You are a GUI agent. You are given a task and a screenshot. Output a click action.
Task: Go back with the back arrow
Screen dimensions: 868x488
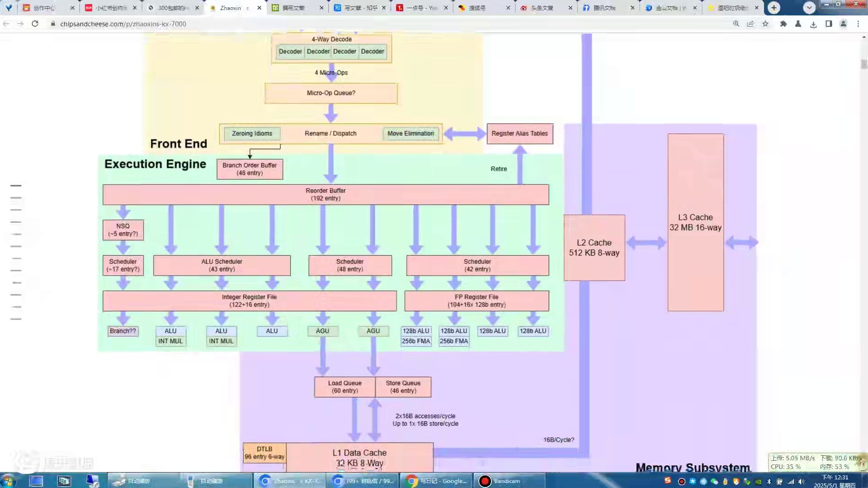[6, 24]
